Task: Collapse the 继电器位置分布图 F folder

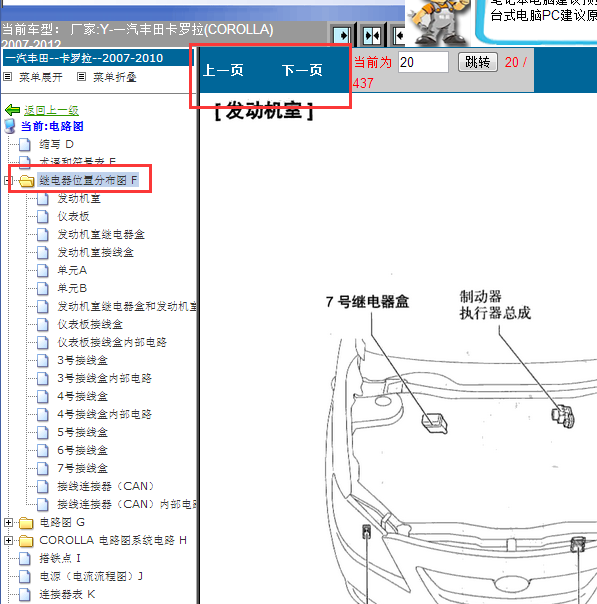Action: tap(8, 180)
